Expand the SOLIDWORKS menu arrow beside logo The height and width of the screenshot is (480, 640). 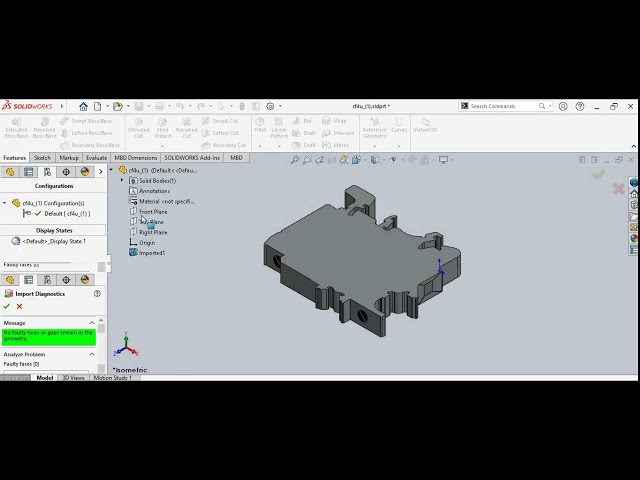(x=62, y=106)
